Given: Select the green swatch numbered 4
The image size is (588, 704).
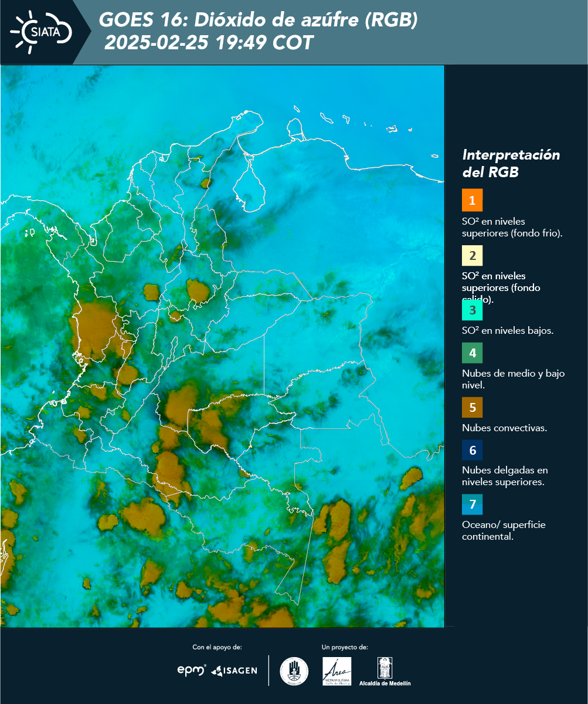Looking at the screenshot, I should point(472,353).
